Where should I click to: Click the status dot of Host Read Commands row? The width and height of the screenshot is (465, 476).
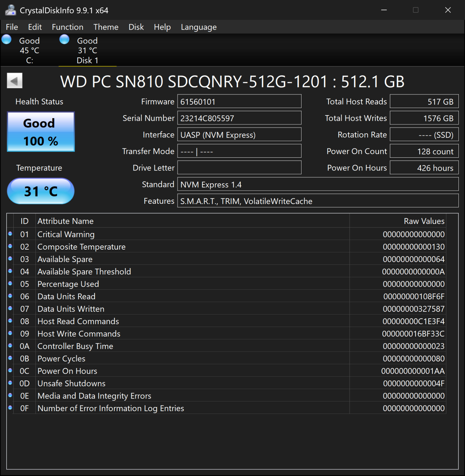[10, 321]
